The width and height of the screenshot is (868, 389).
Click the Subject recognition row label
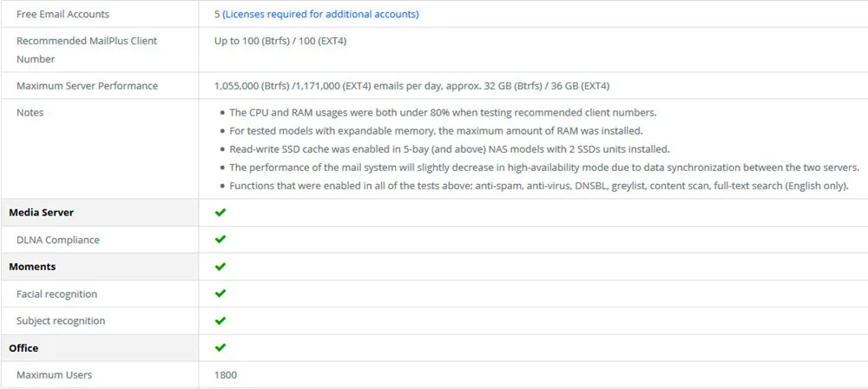point(61,321)
